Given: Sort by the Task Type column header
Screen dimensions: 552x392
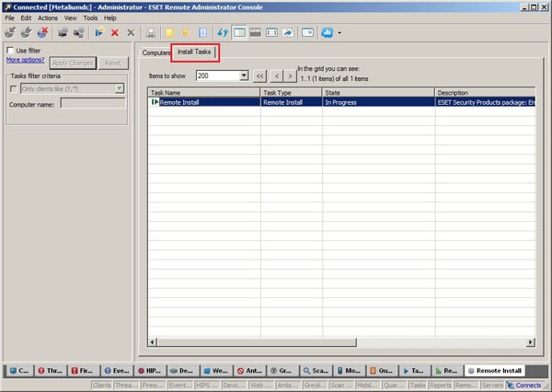Looking at the screenshot, I should click(291, 93).
